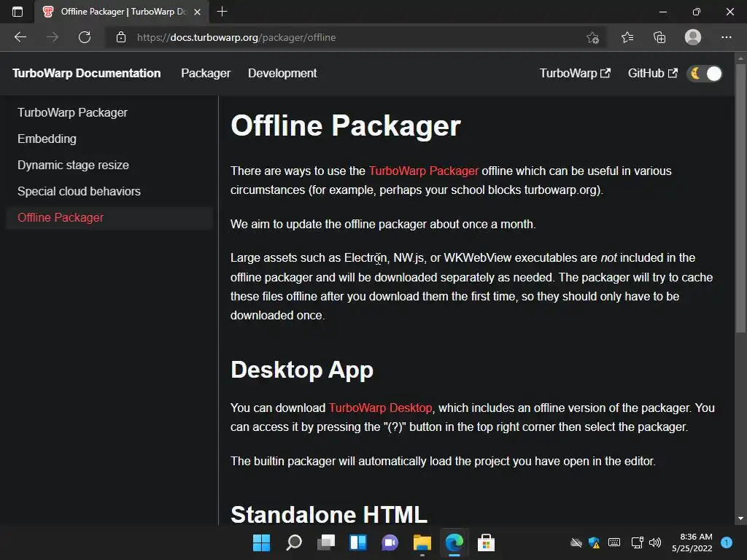Open the Windows Start menu
Viewport: 747px width, 560px height.
click(261, 542)
